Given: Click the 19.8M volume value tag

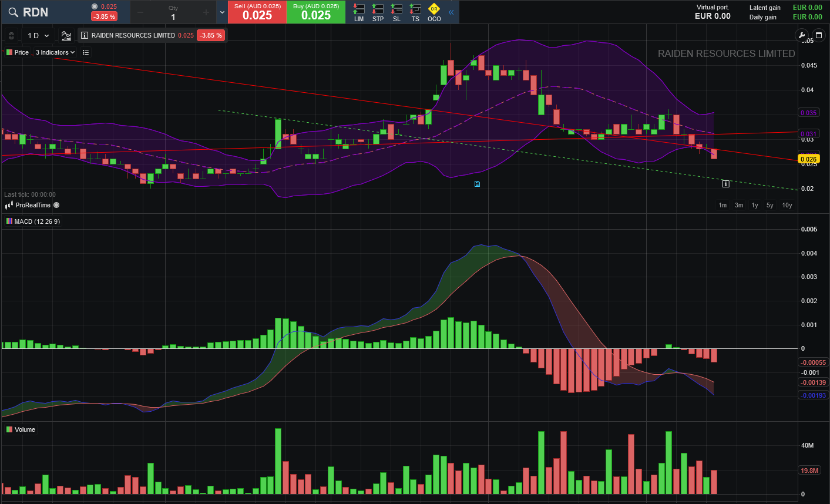Looking at the screenshot, I should 809,471.
